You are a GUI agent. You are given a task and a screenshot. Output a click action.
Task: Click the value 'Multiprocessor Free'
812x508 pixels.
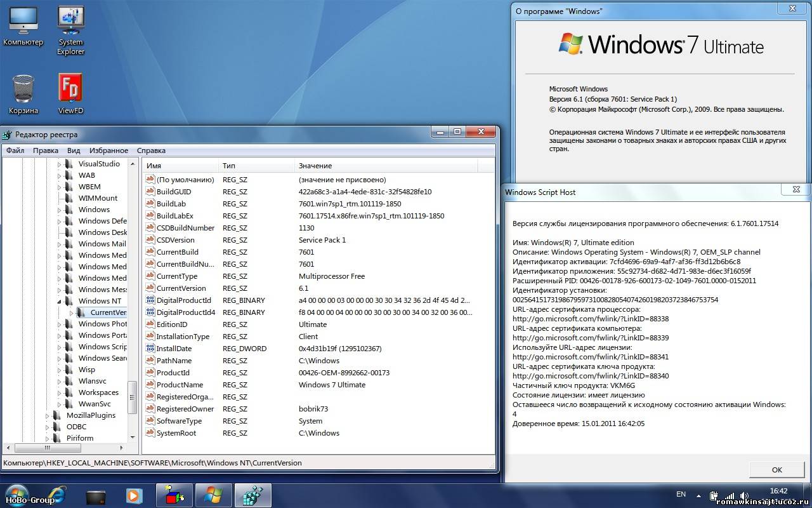point(332,276)
